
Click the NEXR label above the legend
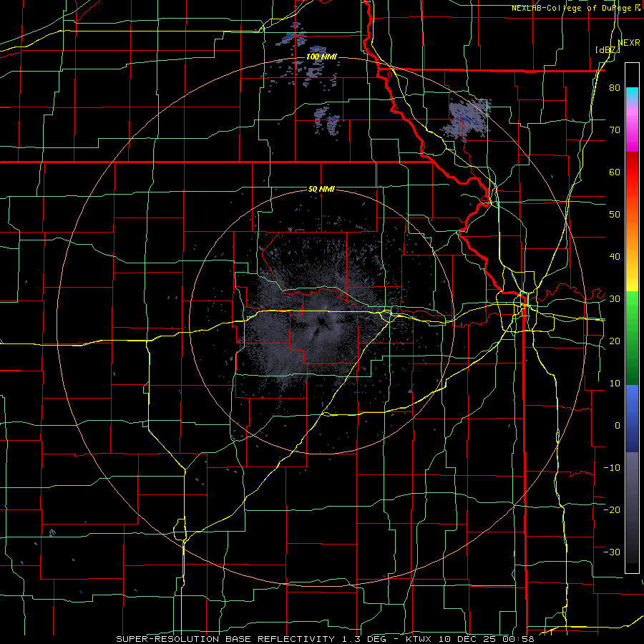tap(629, 43)
